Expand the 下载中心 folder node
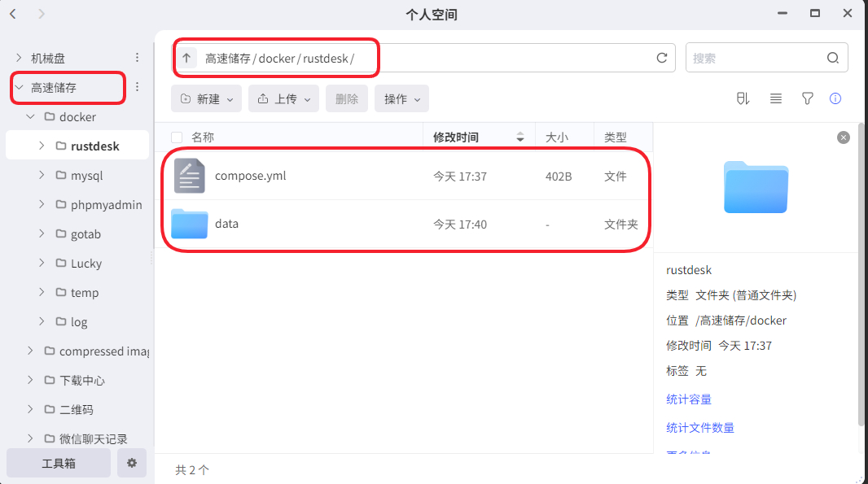868x484 pixels. click(x=30, y=380)
